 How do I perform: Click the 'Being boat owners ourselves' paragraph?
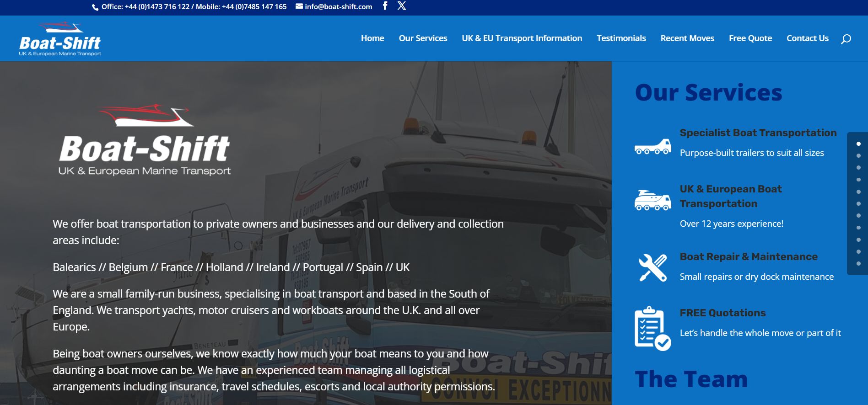(274, 370)
